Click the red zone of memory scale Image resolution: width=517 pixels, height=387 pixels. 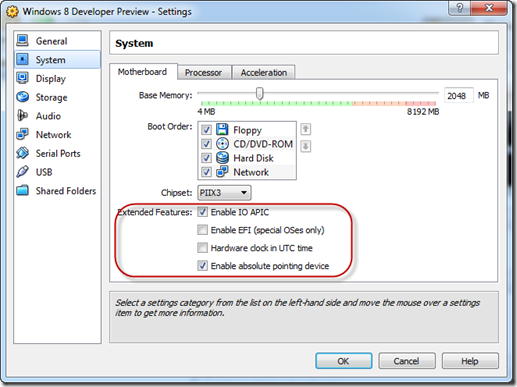(x=421, y=103)
